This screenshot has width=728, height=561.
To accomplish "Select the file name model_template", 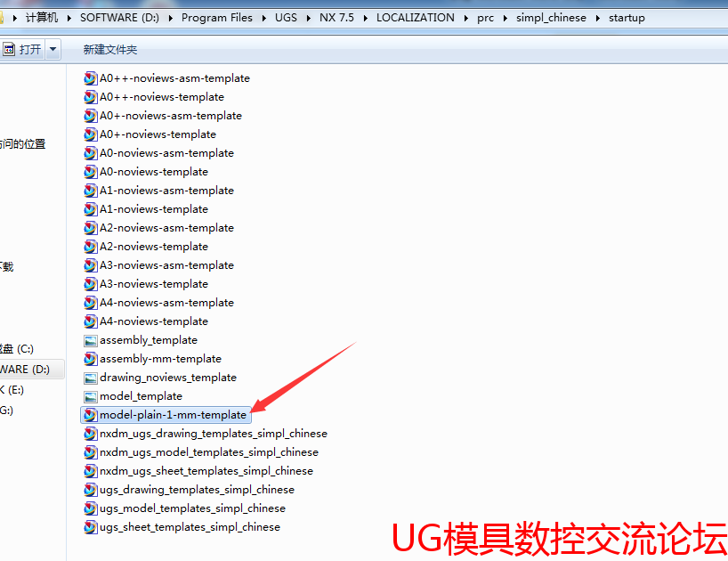I will point(142,396).
